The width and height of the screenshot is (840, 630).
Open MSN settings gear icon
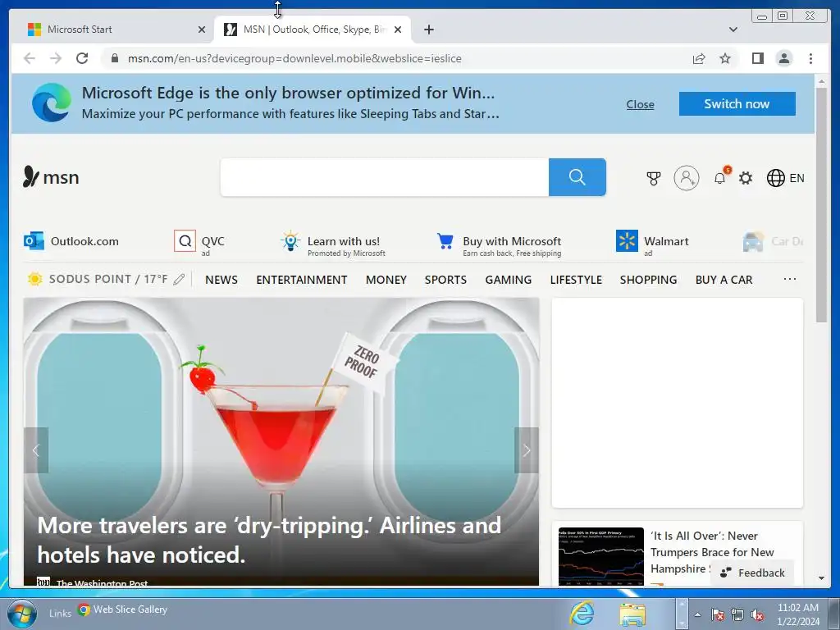pos(746,178)
